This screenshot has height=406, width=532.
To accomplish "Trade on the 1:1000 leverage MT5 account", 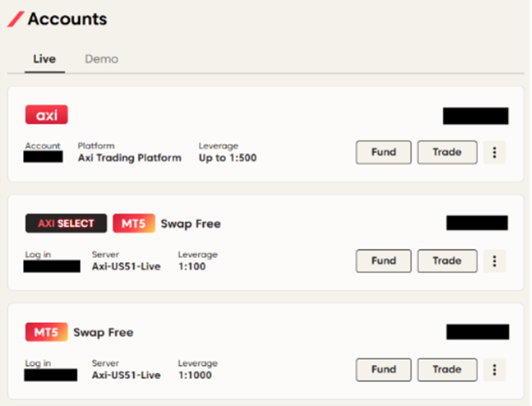I will (x=447, y=369).
